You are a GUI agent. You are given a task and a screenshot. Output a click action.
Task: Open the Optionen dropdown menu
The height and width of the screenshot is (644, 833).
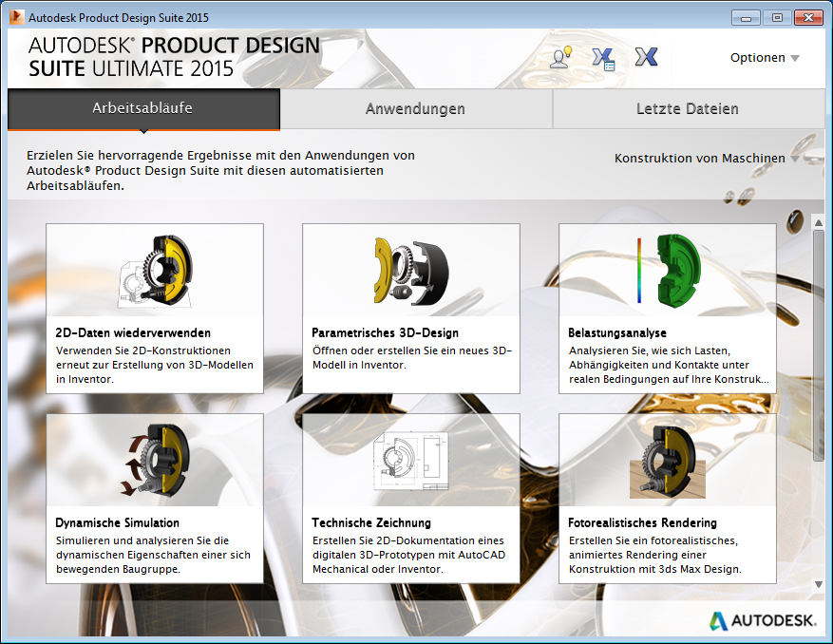(x=764, y=57)
